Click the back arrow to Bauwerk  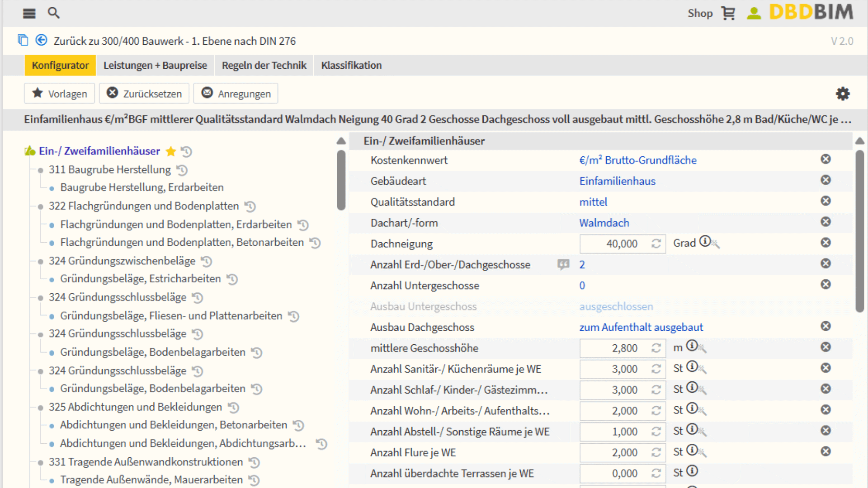41,40
